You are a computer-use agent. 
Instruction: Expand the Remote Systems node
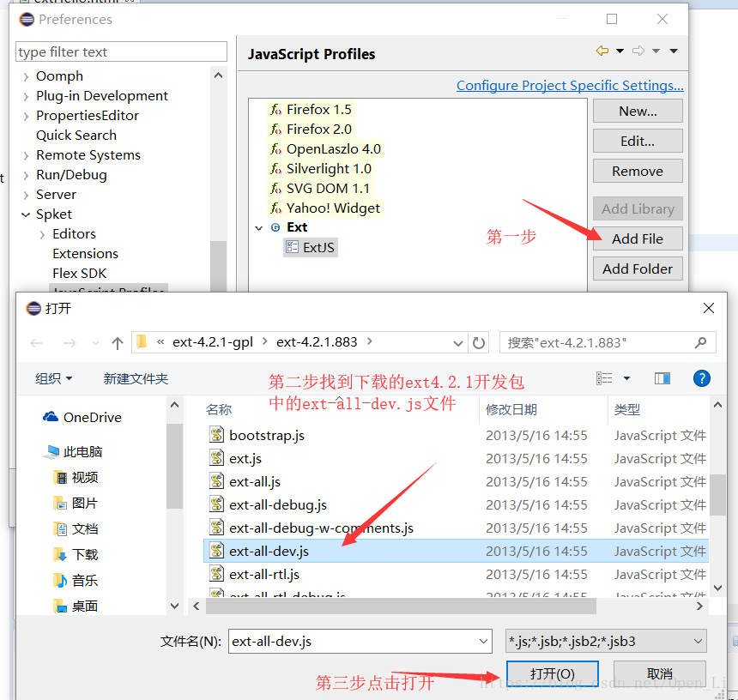[26, 155]
